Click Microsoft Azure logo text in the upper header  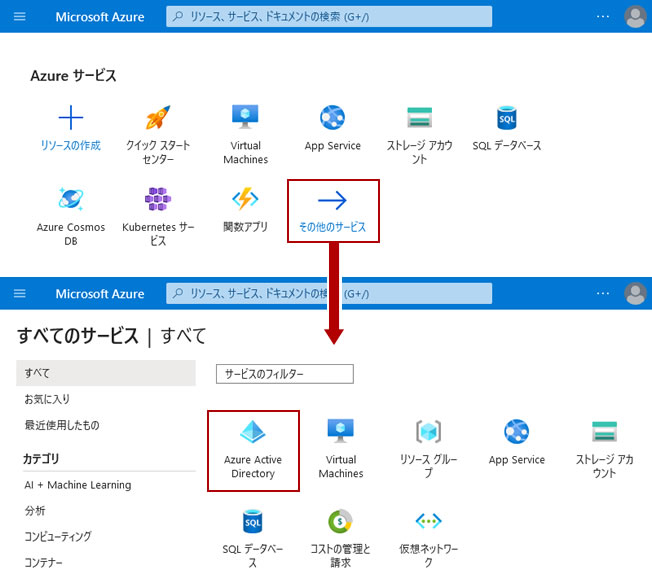point(100,17)
